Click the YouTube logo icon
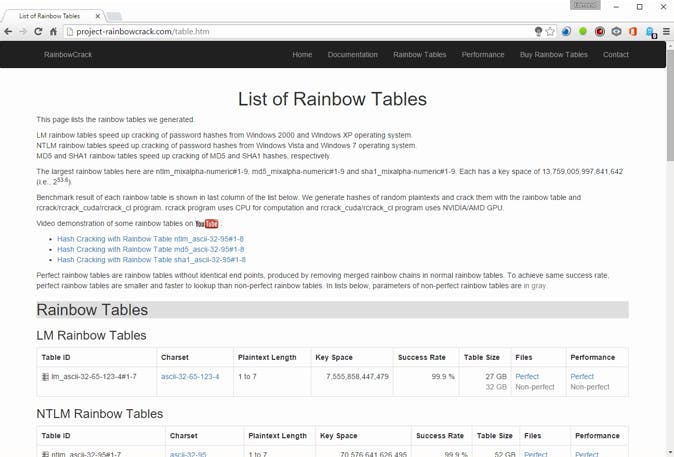 [207, 224]
